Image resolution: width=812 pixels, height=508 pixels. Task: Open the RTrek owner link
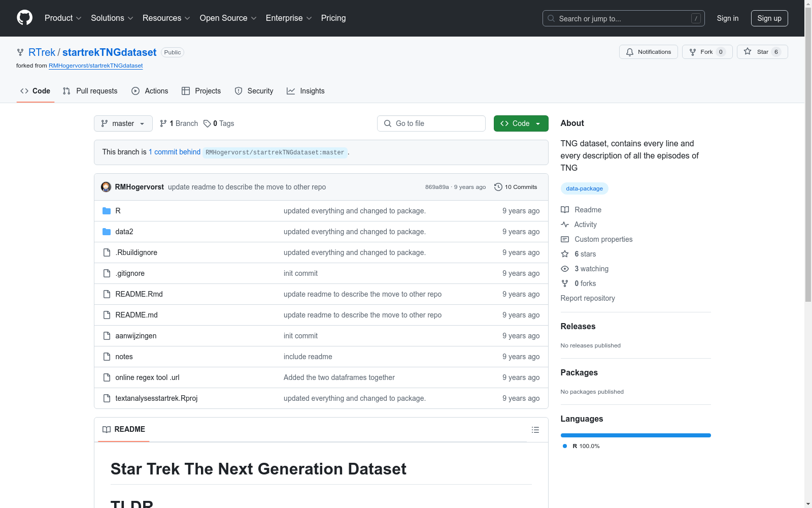pos(42,52)
